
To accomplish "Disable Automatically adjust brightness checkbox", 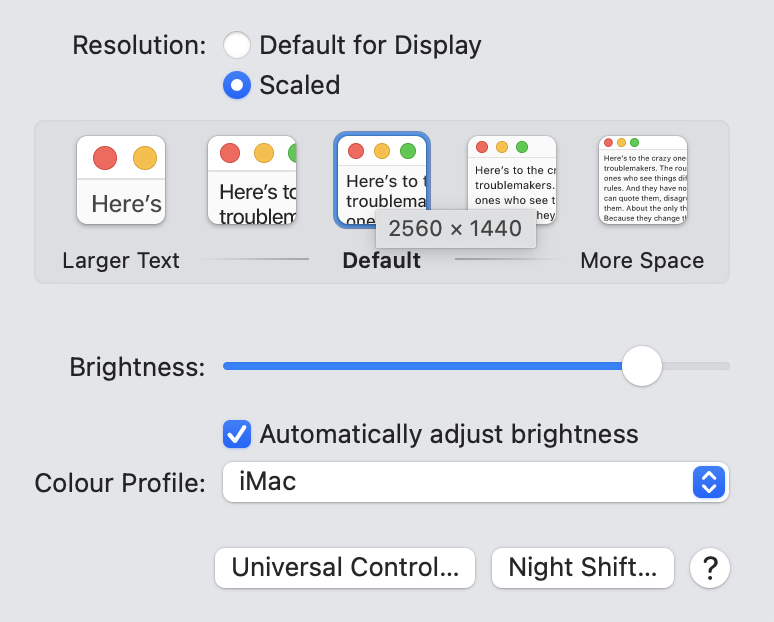I will pyautogui.click(x=237, y=434).
